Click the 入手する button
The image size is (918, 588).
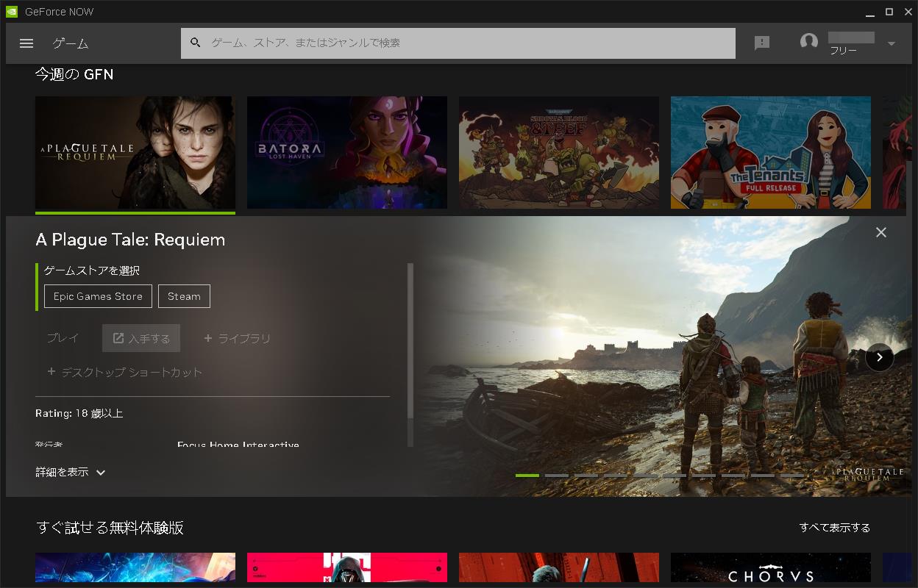point(141,337)
